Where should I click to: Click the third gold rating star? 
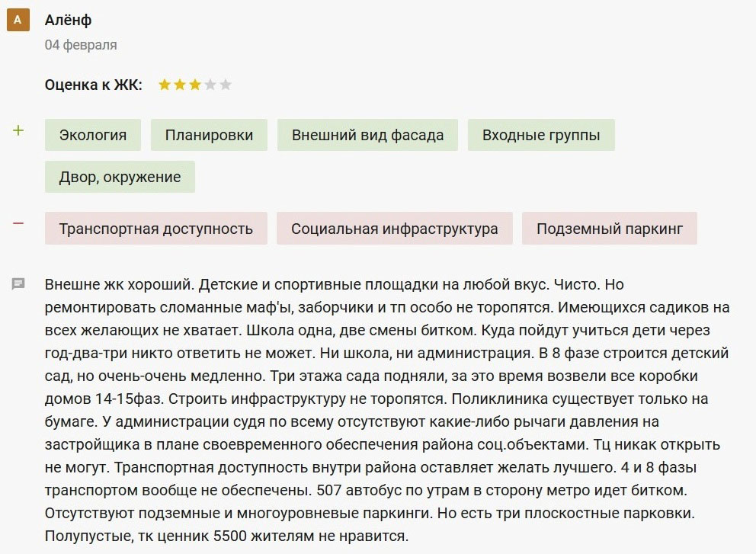pyautogui.click(x=195, y=85)
